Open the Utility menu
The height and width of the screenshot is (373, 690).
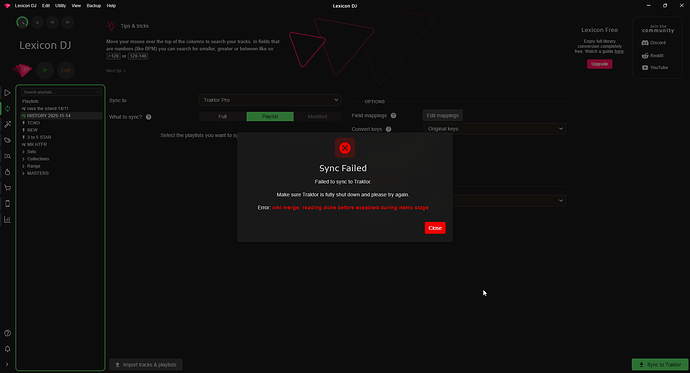(x=60, y=6)
